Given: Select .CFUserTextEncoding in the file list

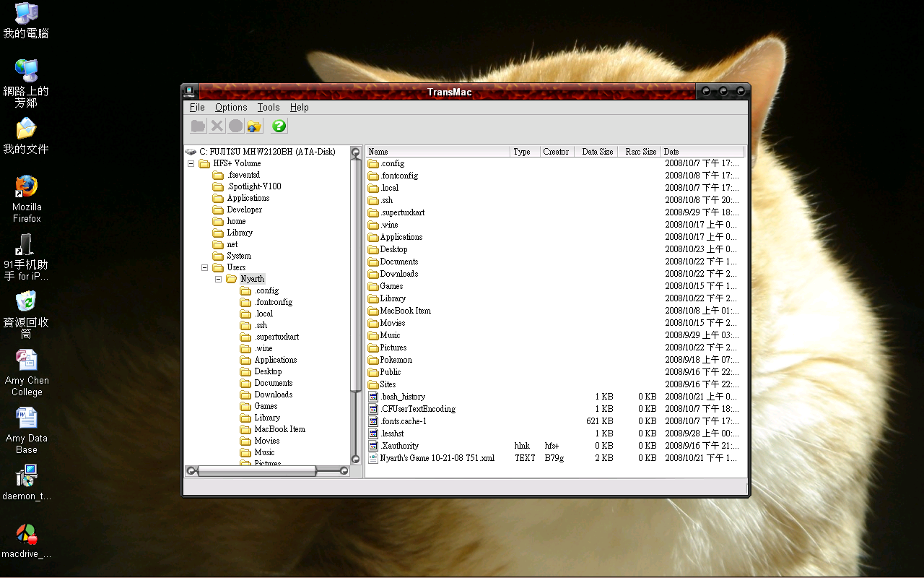Looking at the screenshot, I should click(418, 409).
